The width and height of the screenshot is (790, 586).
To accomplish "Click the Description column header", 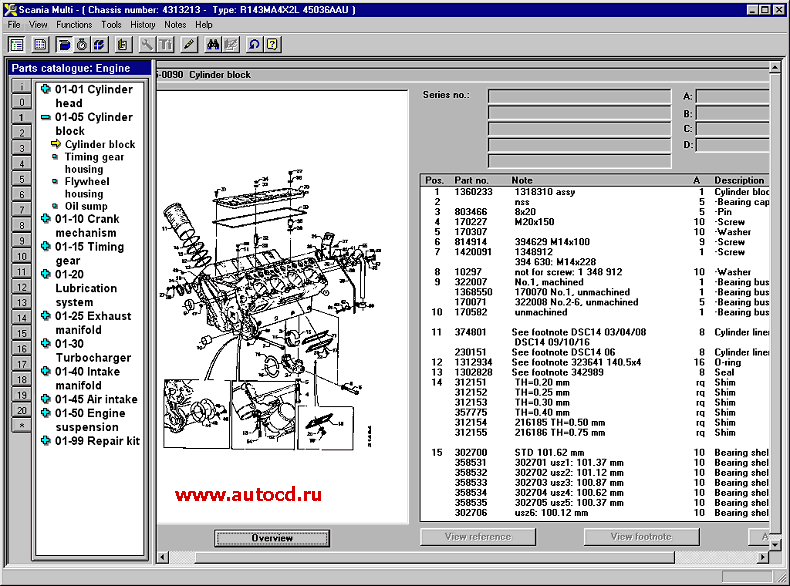I will click(739, 180).
